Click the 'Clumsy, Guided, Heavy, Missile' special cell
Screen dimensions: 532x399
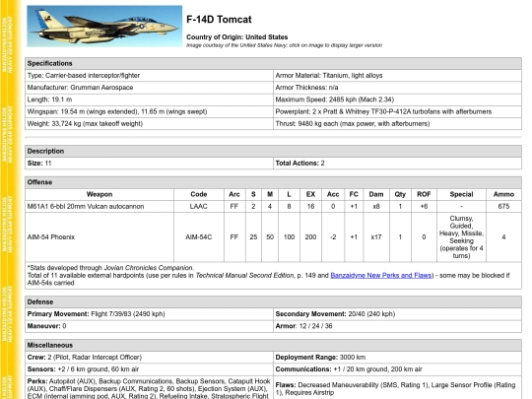(x=461, y=237)
